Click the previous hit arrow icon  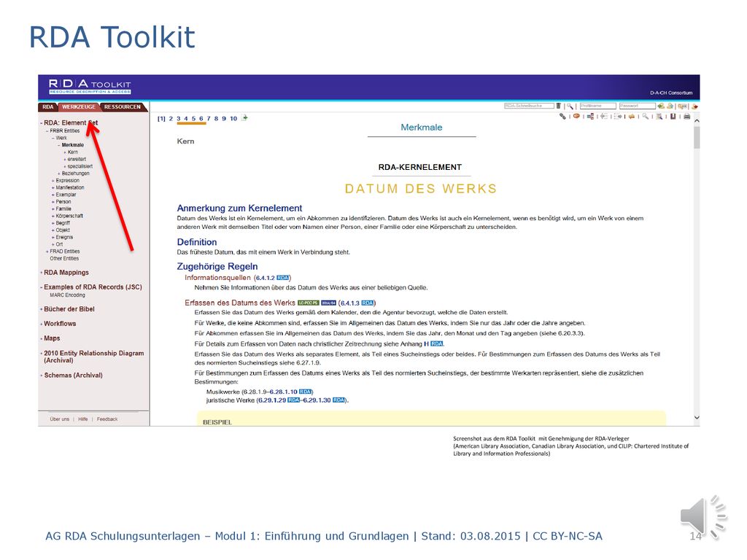604,116
